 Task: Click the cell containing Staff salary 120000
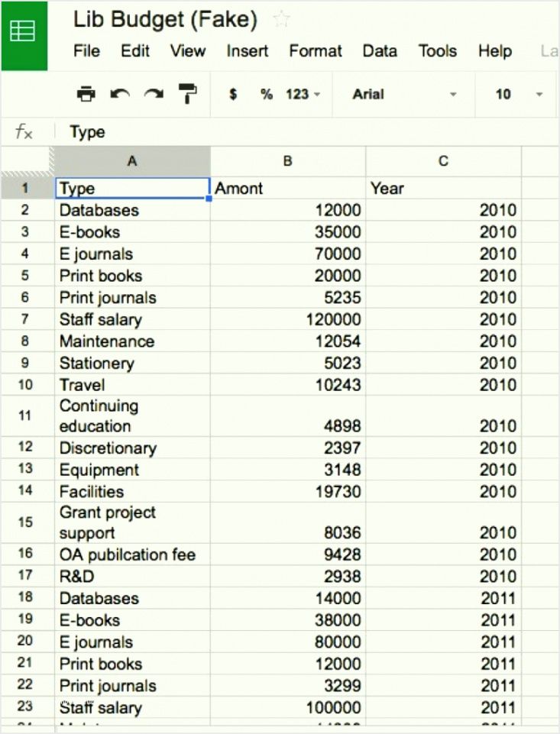point(288,319)
